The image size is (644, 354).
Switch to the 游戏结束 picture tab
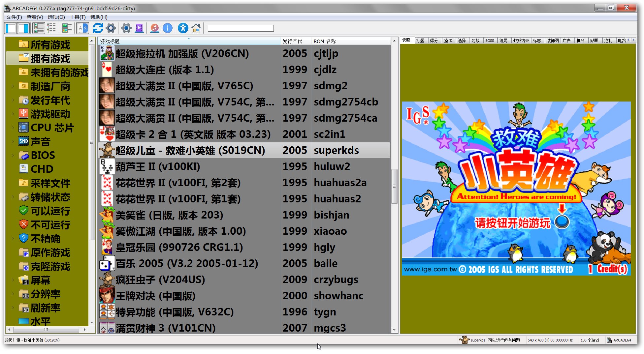521,41
